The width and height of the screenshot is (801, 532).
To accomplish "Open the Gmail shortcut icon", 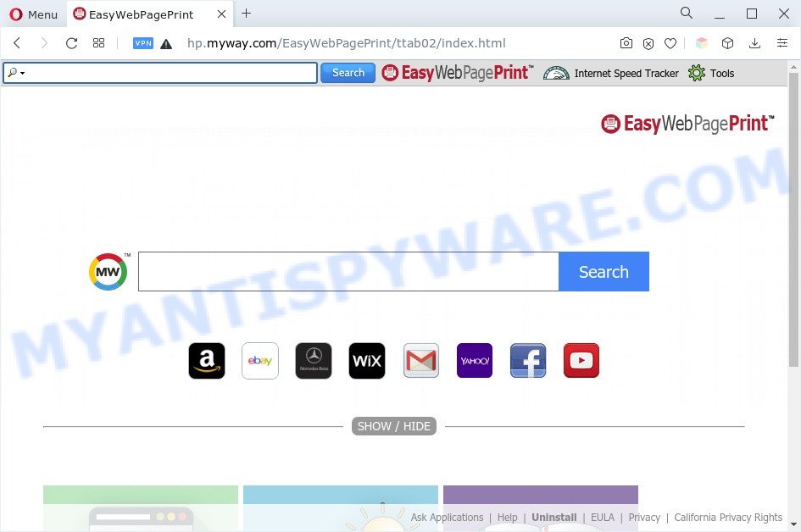I will (421, 361).
